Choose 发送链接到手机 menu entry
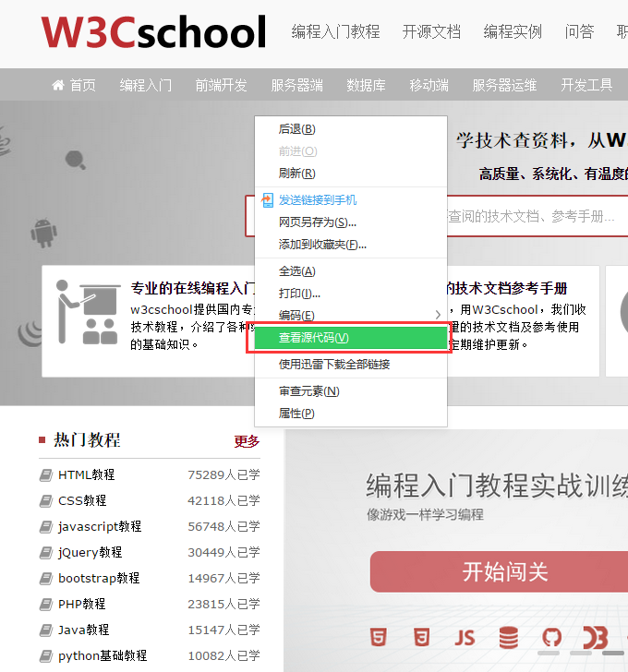This screenshot has width=628, height=672. pos(351,200)
